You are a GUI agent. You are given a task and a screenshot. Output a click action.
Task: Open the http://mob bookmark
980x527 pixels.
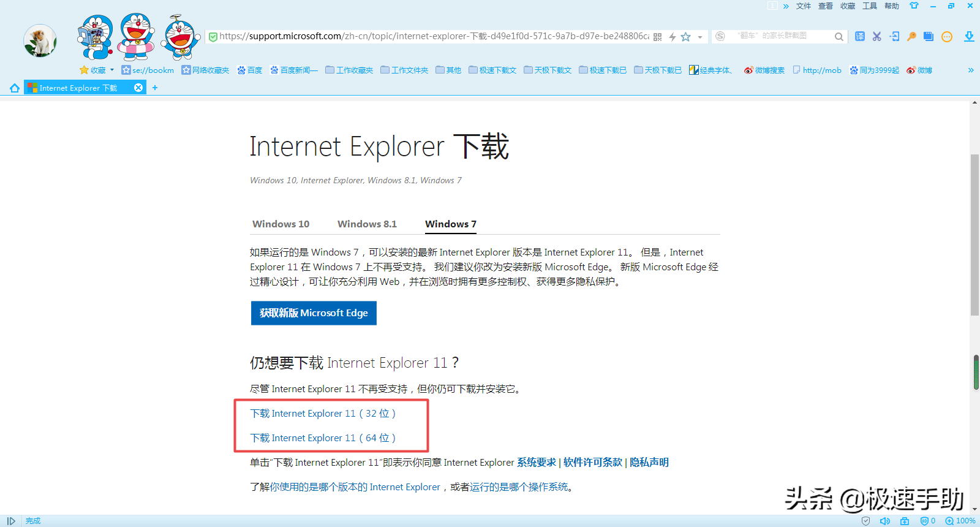pos(817,70)
